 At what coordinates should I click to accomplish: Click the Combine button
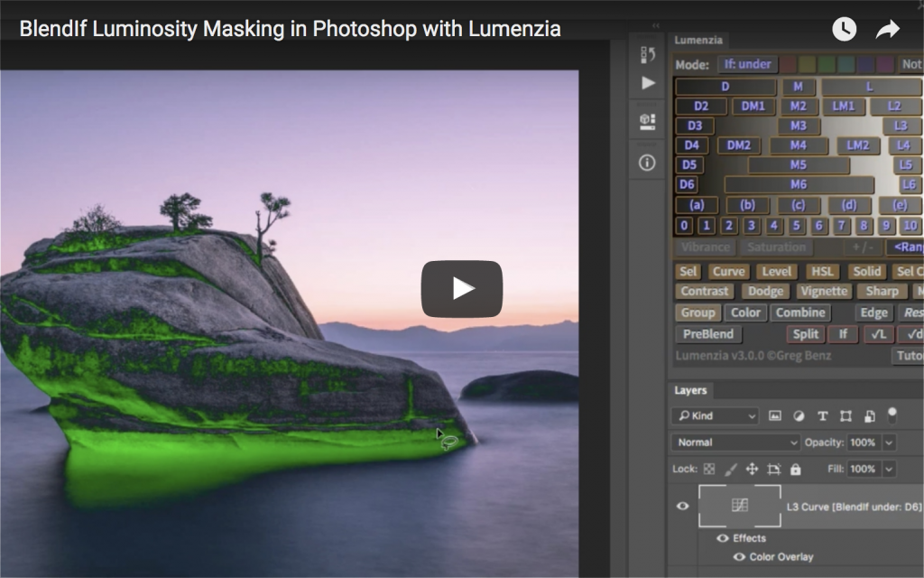[800, 312]
